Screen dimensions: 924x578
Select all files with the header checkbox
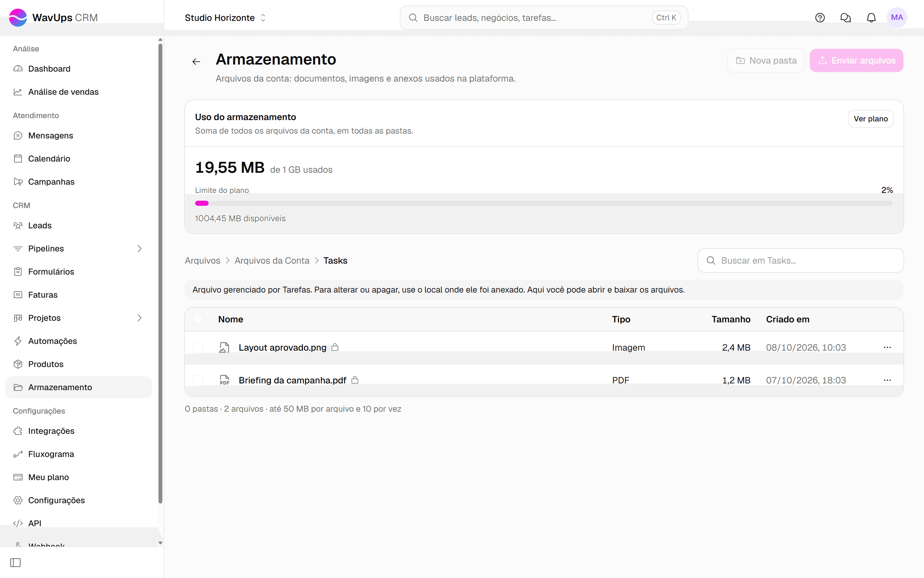tap(197, 319)
